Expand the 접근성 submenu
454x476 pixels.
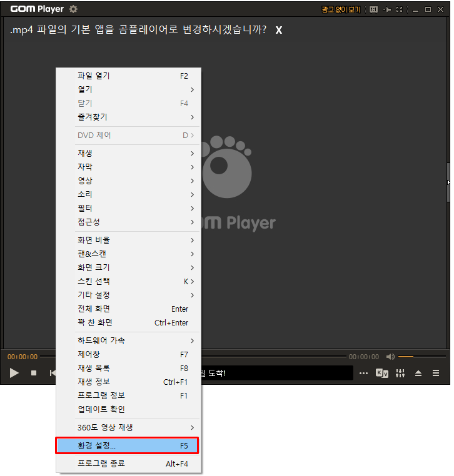(x=128, y=222)
